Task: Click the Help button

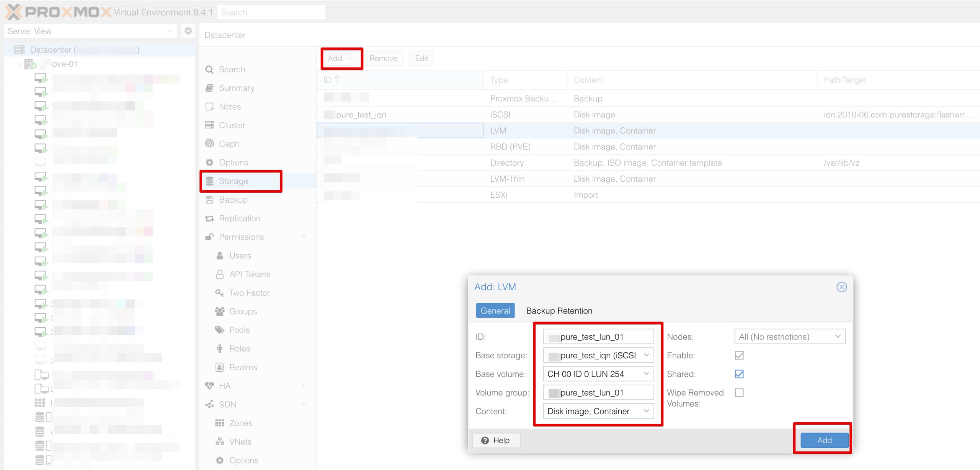Action: 496,440
